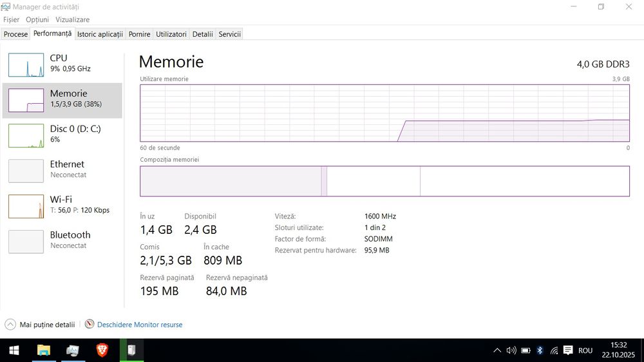This screenshot has width=644, height=362.
Task: Click the Windows Start button
Action: (x=14, y=350)
